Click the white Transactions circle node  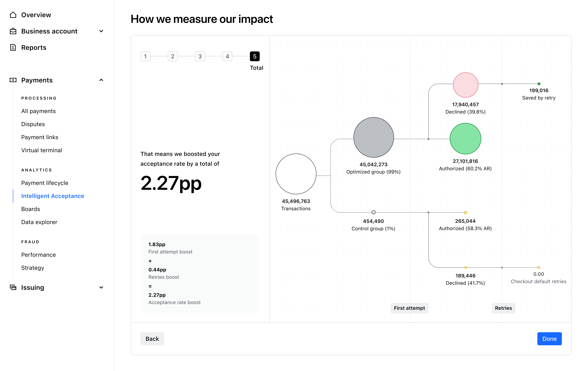296,174
